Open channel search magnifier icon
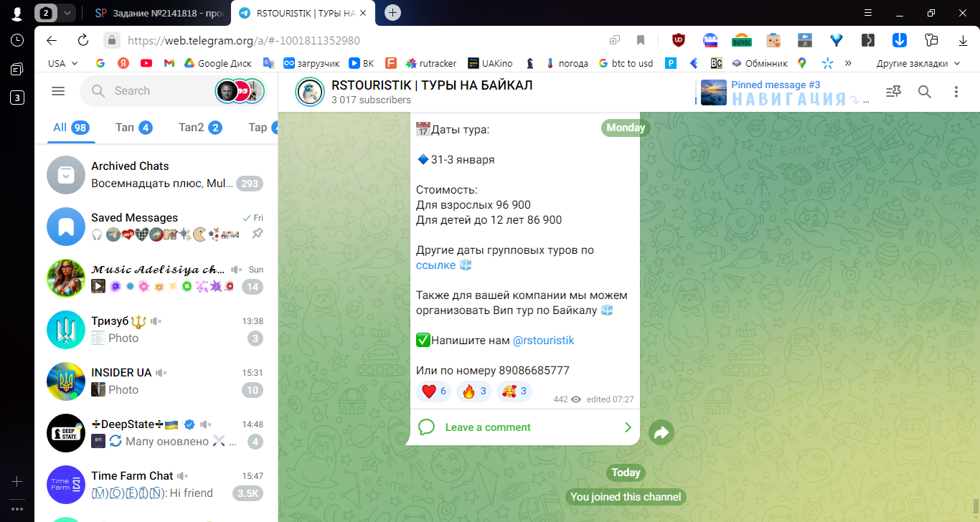 (925, 91)
